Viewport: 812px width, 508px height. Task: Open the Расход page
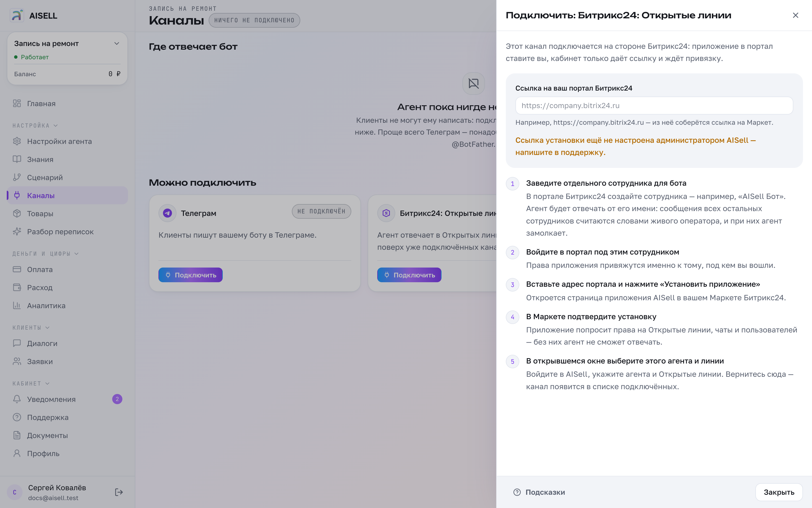pyautogui.click(x=67, y=288)
